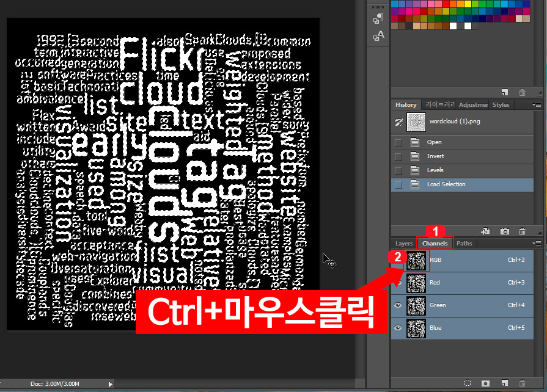This screenshot has width=547, height=392.
Task: Create a new channel icon
Action: click(x=505, y=383)
